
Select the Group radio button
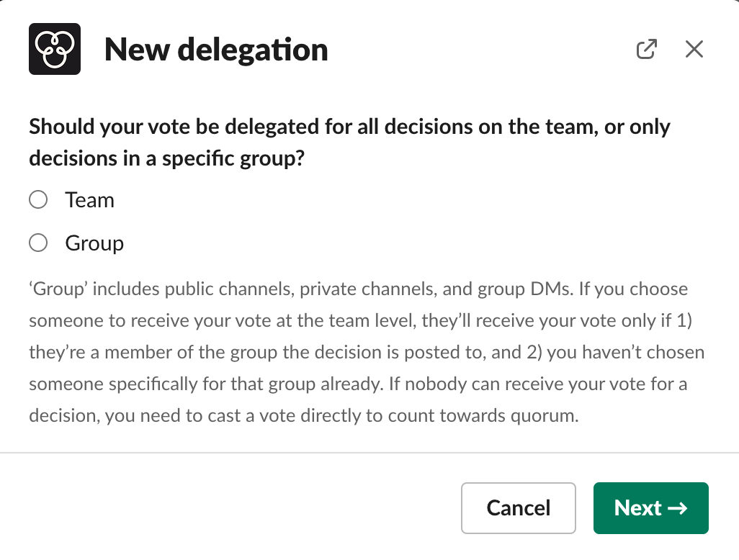point(38,243)
